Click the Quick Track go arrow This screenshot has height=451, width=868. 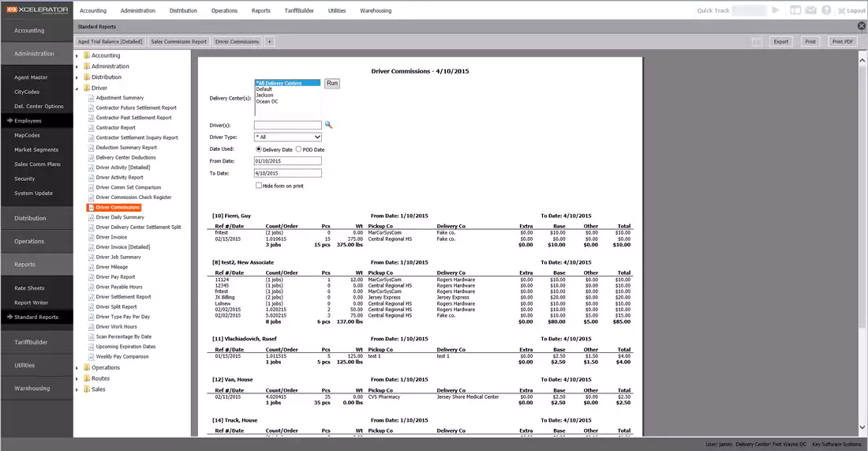pos(776,10)
